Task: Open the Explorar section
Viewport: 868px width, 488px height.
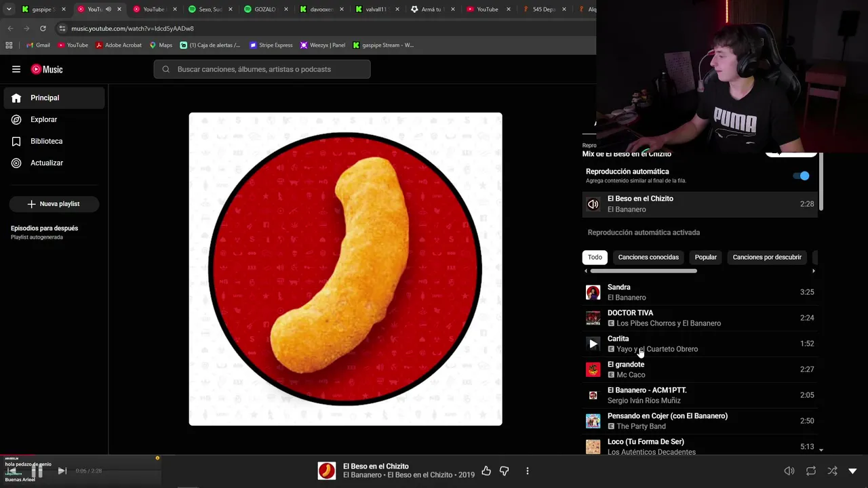Action: pyautogui.click(x=54, y=119)
